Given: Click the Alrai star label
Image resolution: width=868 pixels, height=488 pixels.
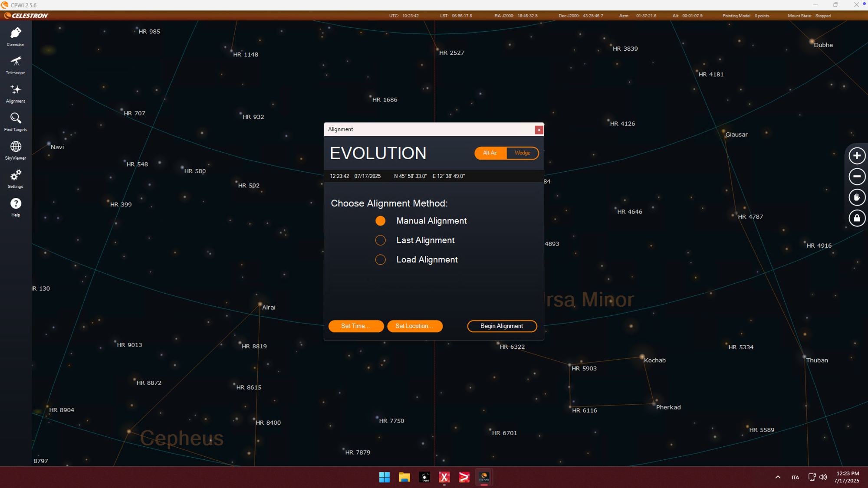Looking at the screenshot, I should (x=269, y=308).
